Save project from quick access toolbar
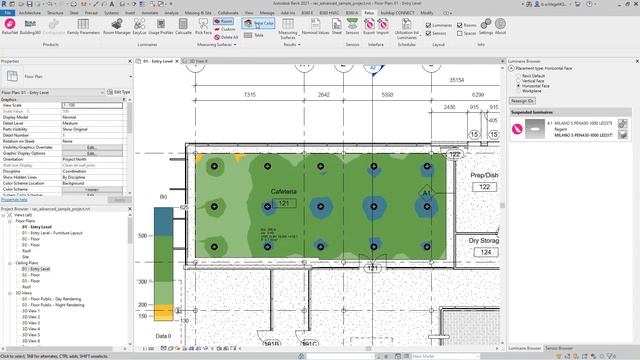 [x=29, y=4]
